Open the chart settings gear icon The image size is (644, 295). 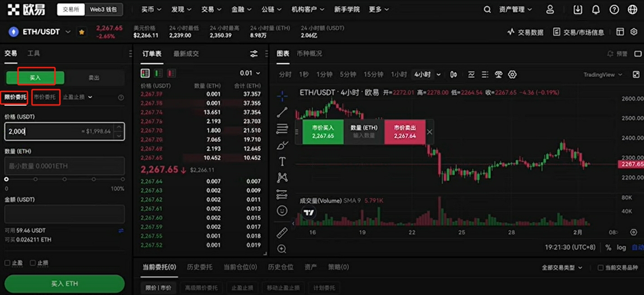[x=512, y=75]
